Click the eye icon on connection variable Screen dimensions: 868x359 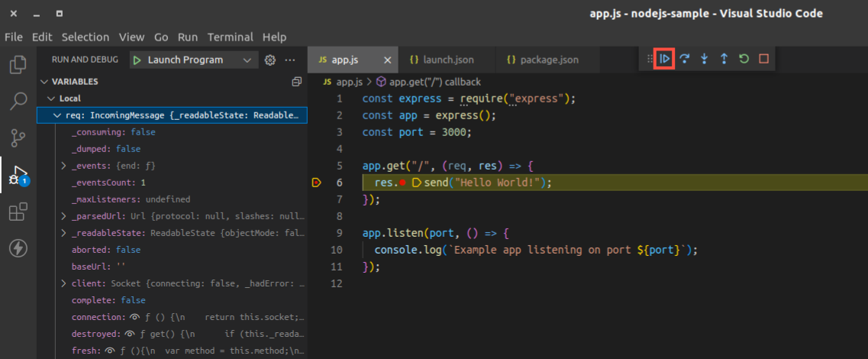tap(134, 317)
